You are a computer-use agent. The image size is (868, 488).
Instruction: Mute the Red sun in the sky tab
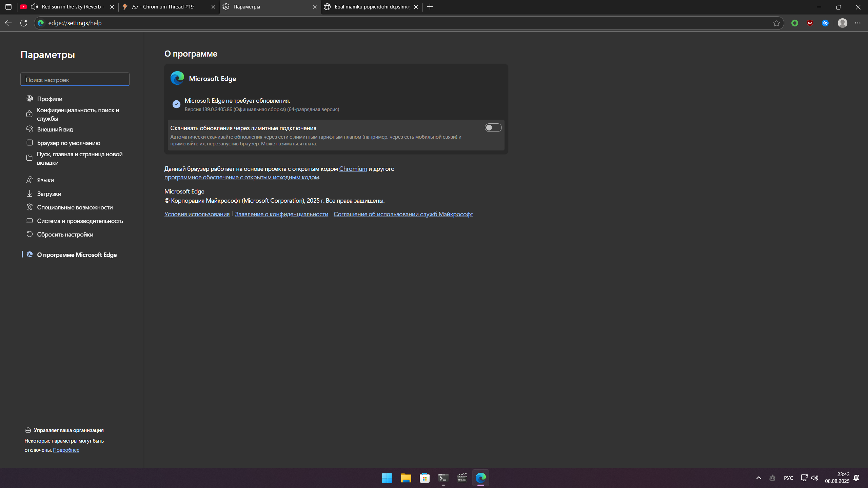click(34, 7)
